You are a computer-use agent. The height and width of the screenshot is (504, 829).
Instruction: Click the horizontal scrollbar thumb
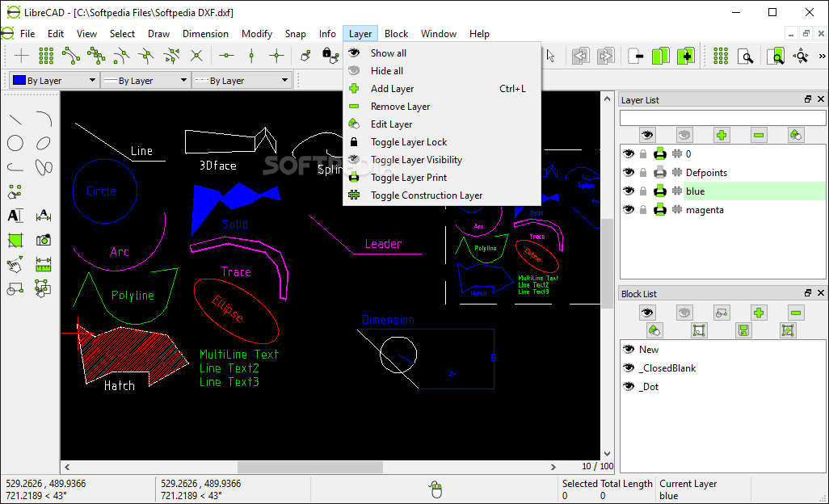pos(309,467)
